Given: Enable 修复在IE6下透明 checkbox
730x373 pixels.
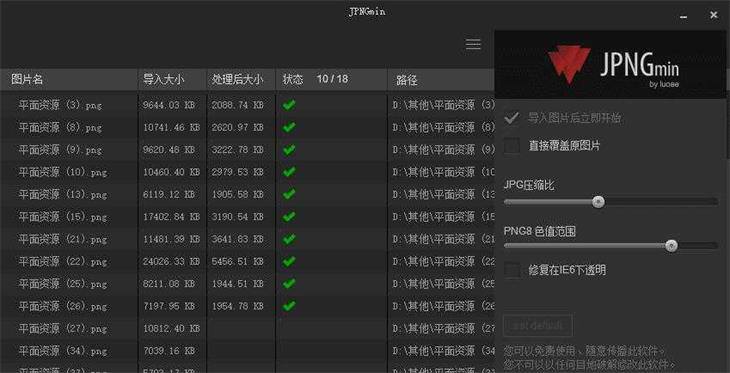Looking at the screenshot, I should click(512, 270).
